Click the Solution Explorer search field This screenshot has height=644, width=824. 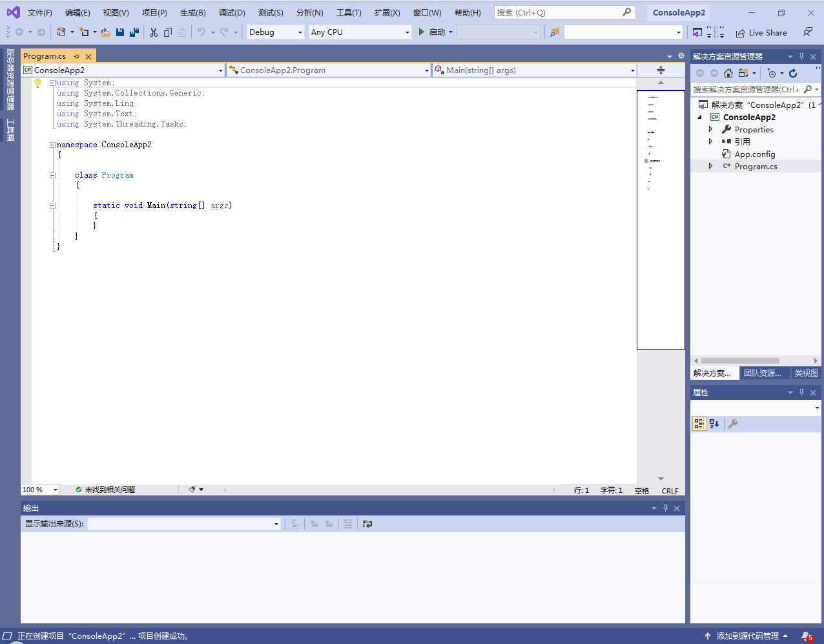pos(756,89)
